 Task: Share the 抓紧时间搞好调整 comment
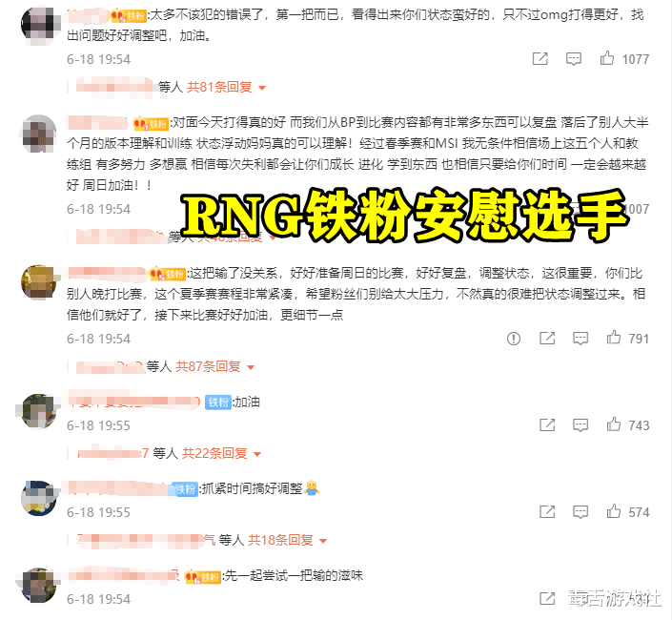click(547, 512)
